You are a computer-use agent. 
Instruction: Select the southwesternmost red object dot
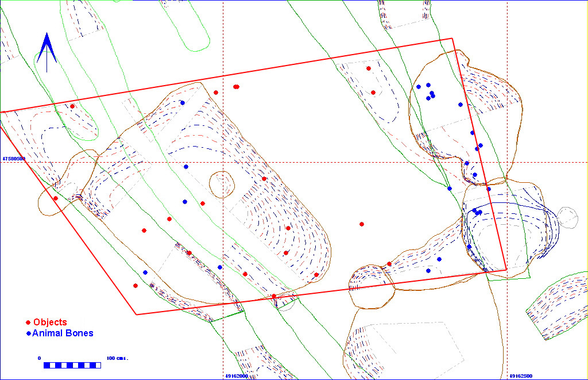136,286
